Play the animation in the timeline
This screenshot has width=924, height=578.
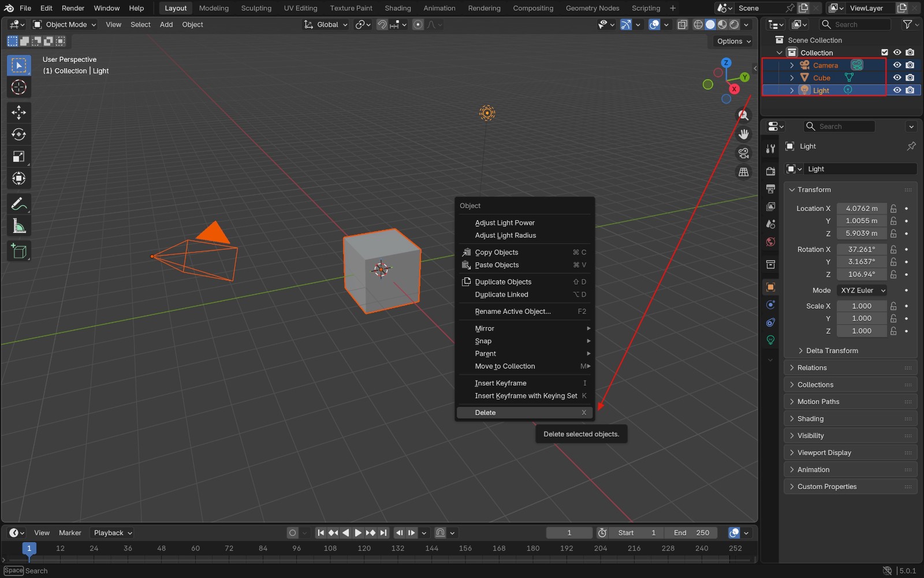pyautogui.click(x=358, y=533)
